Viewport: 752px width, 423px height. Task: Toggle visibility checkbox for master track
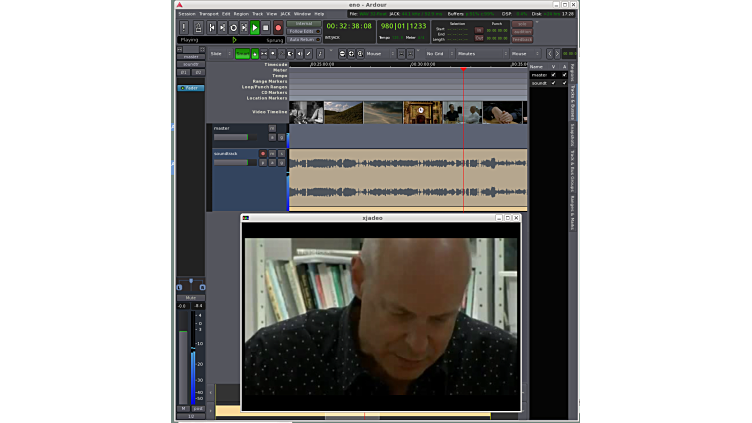click(554, 74)
